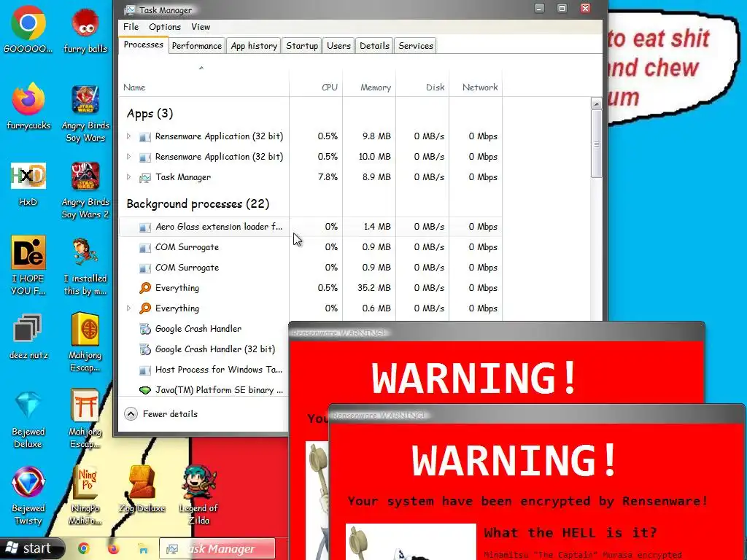The width and height of the screenshot is (747, 560).
Task: Click the Google Crash Handler (32 bit) icon
Action: (x=145, y=349)
